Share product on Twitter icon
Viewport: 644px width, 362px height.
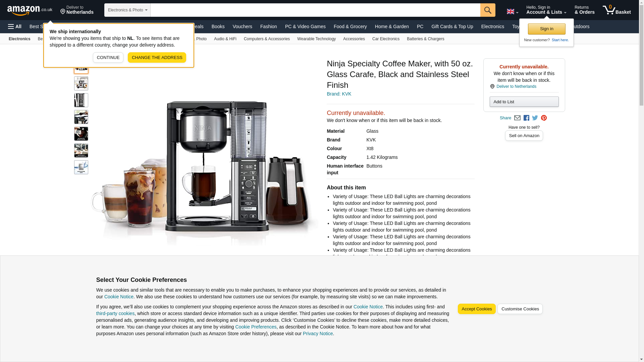click(535, 118)
